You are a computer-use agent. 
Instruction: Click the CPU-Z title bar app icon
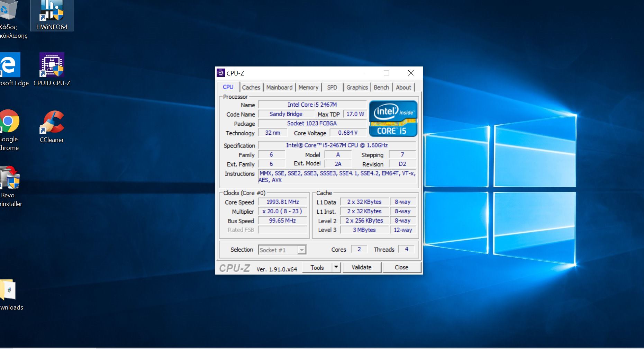tap(220, 73)
